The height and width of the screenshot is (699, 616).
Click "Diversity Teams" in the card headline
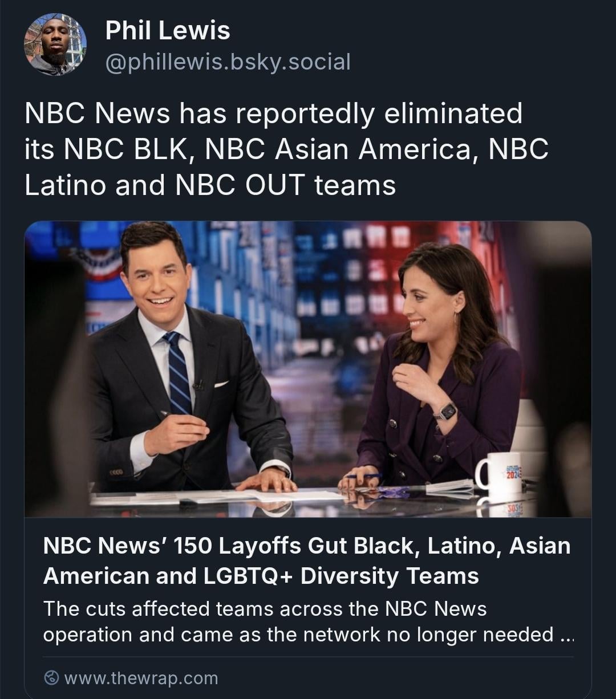pyautogui.click(x=390, y=575)
